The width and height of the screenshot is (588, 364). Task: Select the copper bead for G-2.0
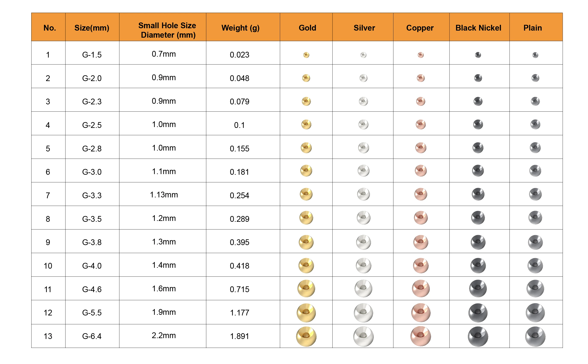pyautogui.click(x=421, y=78)
